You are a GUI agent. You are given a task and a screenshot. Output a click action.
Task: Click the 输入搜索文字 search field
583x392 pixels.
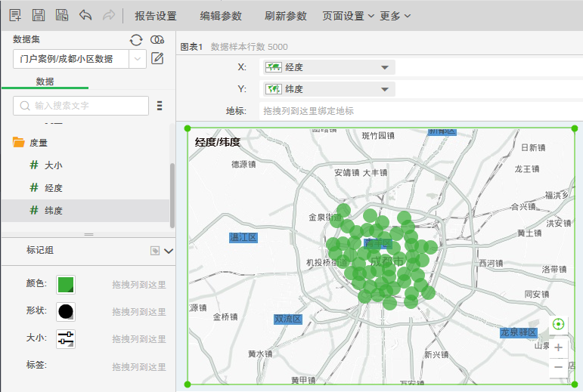(x=81, y=106)
